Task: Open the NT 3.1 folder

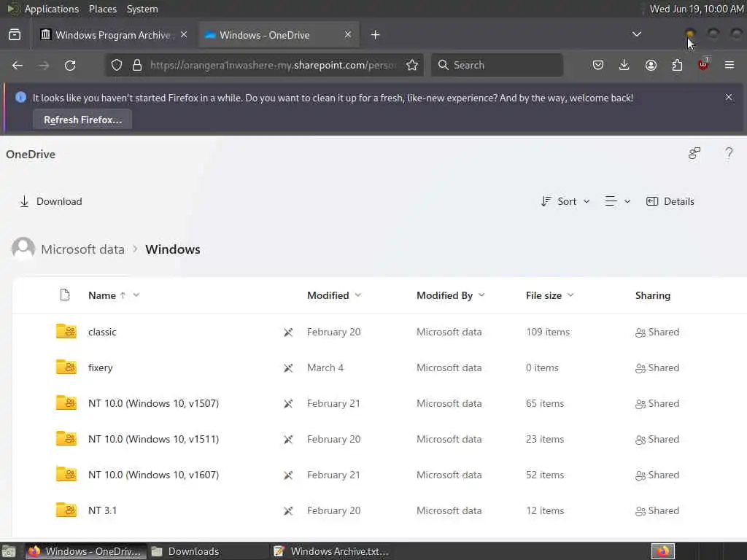Action: pyautogui.click(x=102, y=510)
